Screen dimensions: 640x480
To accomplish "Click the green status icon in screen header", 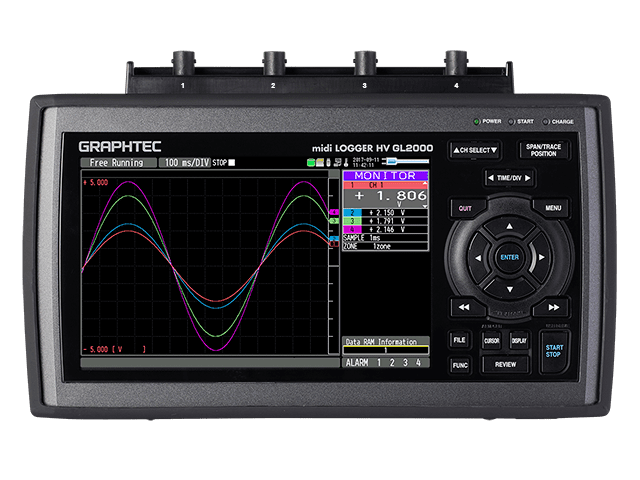I will tap(311, 161).
